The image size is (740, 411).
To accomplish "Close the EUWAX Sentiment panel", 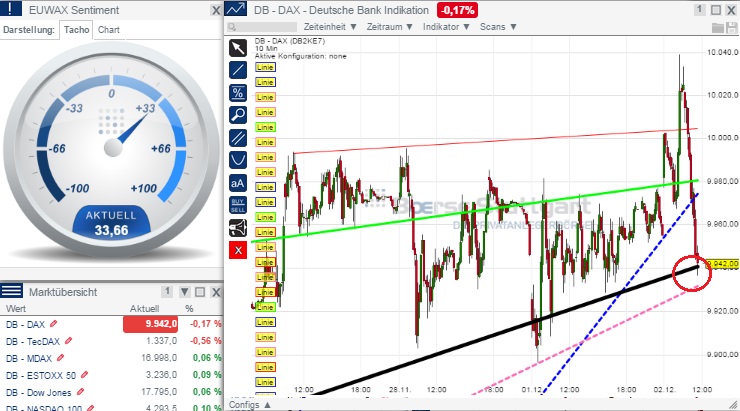I will [x=216, y=10].
